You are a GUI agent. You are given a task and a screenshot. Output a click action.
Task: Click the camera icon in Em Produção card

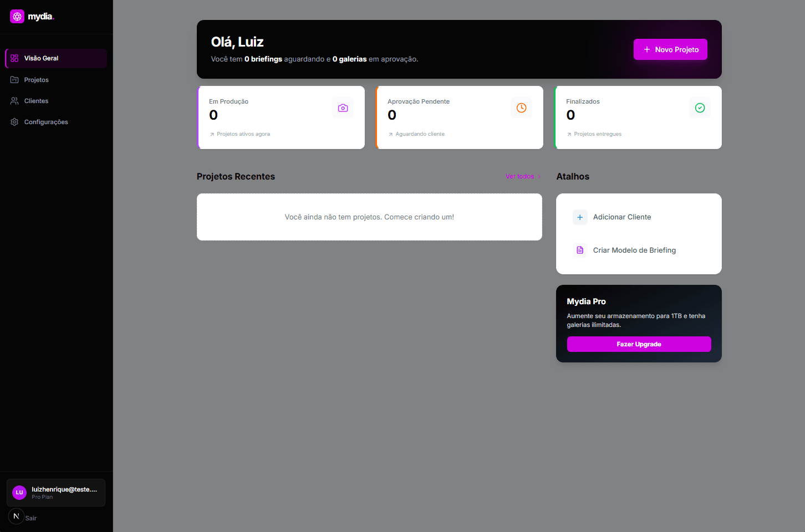pyautogui.click(x=343, y=108)
